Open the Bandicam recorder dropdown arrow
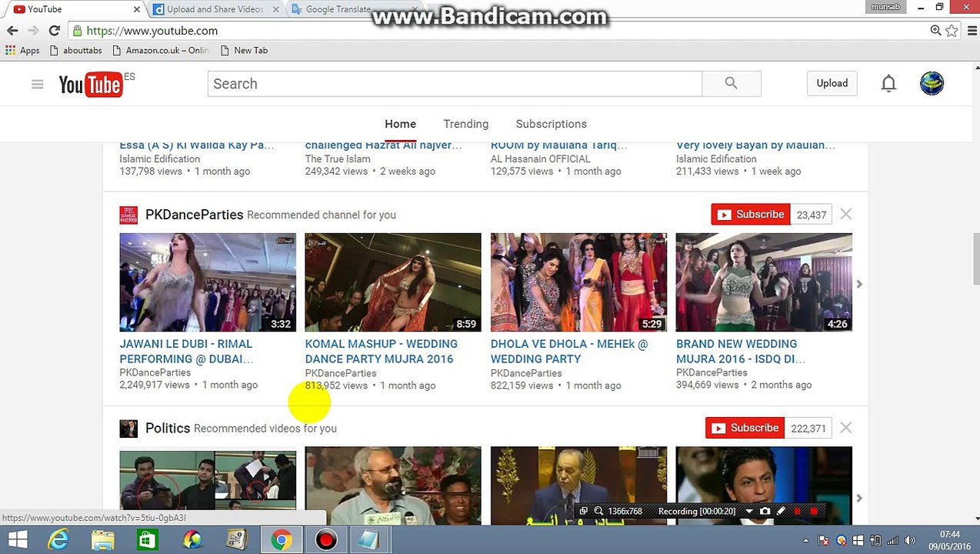The height and width of the screenshot is (554, 980). pyautogui.click(x=748, y=511)
